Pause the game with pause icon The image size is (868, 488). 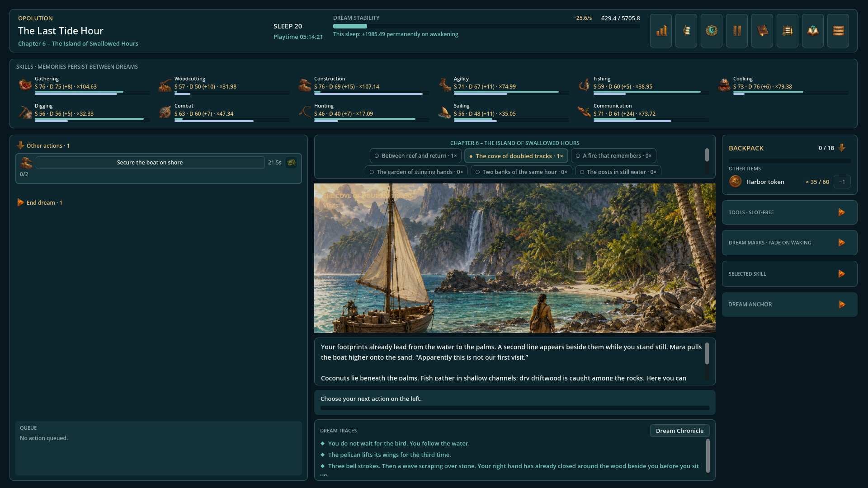(737, 31)
